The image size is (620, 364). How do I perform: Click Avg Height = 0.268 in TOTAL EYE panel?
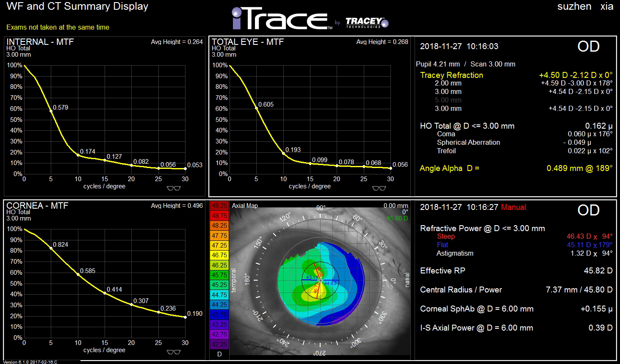[x=382, y=42]
